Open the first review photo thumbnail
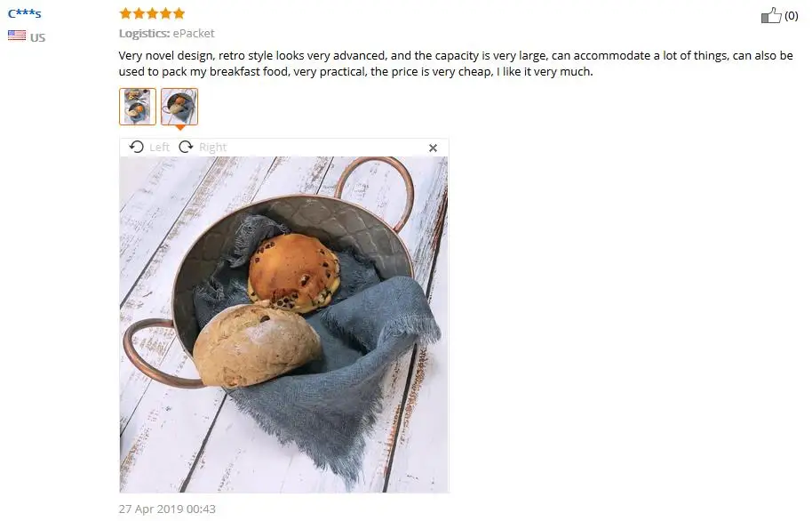Screen dimensions: 812x521 (x=137, y=107)
